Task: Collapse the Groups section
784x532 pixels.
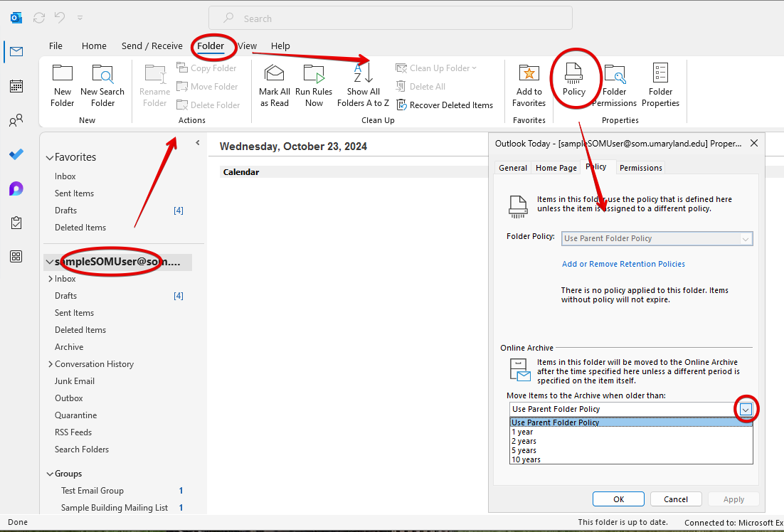Action: click(49, 474)
